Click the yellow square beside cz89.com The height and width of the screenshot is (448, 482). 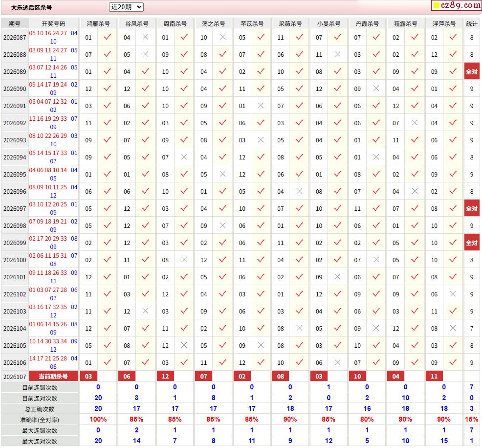tap(437, 5)
